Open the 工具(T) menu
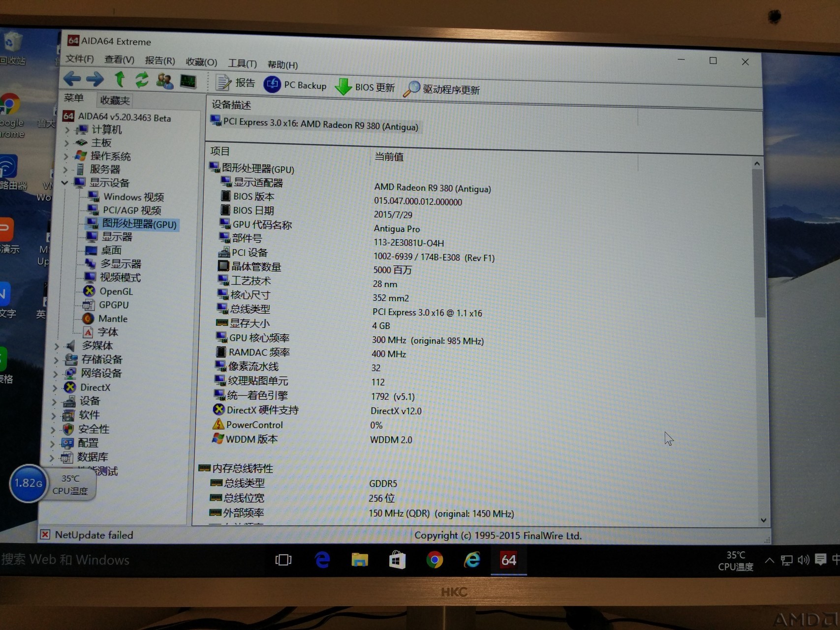840x630 pixels. click(x=242, y=63)
